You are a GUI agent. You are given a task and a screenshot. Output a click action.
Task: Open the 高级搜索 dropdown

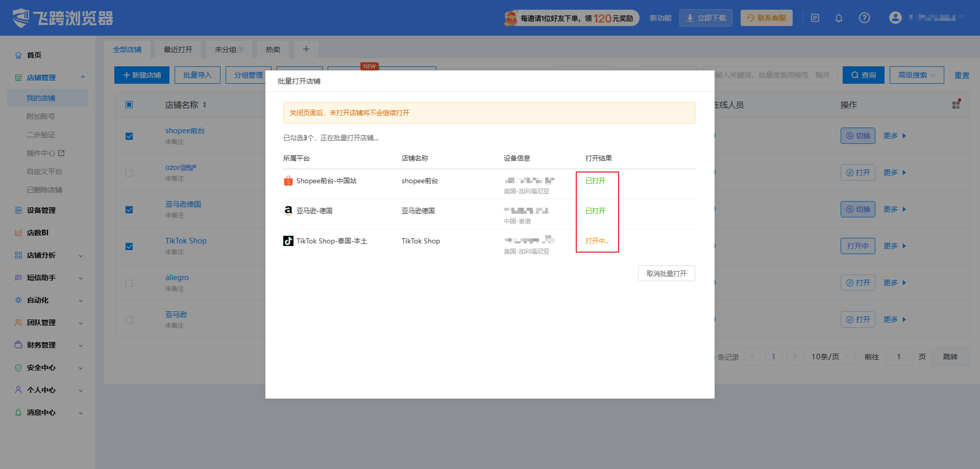click(917, 75)
